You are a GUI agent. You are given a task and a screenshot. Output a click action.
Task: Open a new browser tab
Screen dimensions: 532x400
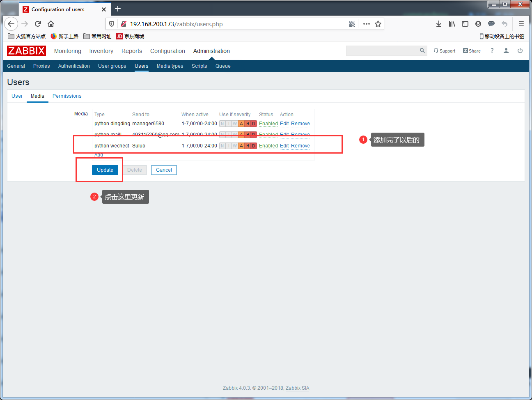[x=118, y=9]
